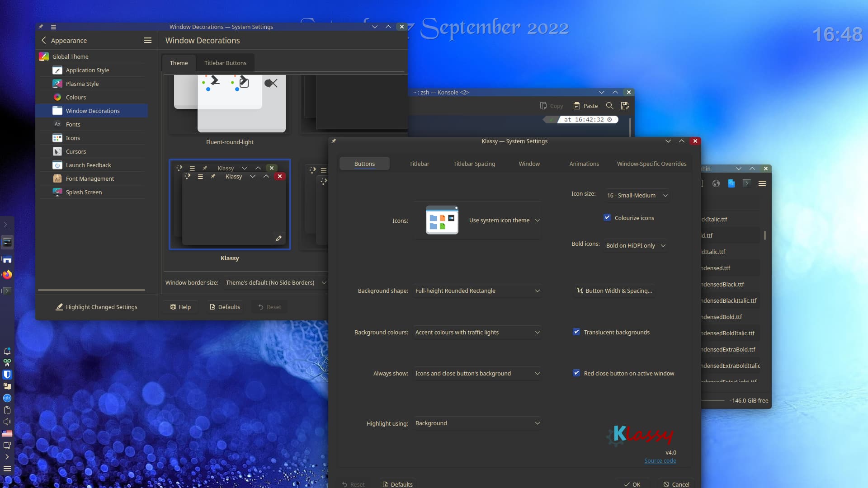Open Firefox from the side panel
Image resolution: width=868 pixels, height=488 pixels.
pyautogui.click(x=7, y=275)
